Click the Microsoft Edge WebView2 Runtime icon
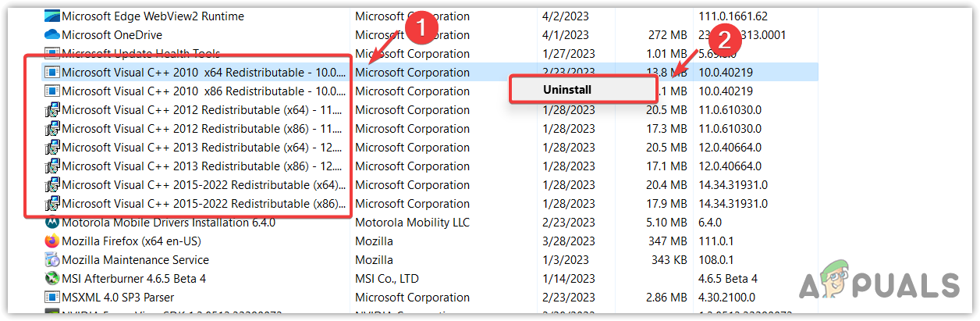Viewport: 980px width, 321px height. [52, 16]
